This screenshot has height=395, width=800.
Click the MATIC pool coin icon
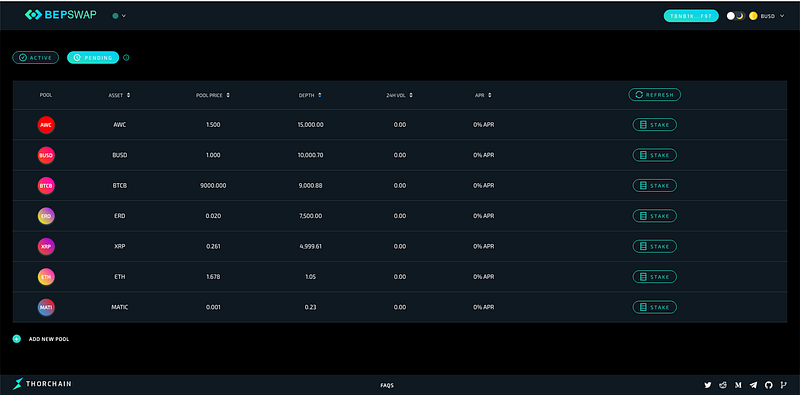(x=46, y=307)
